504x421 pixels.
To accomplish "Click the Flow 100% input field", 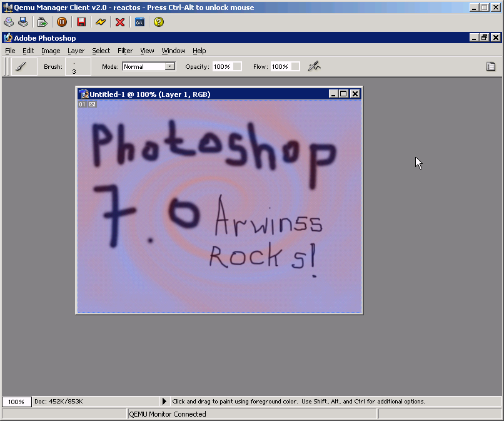I will tap(281, 66).
